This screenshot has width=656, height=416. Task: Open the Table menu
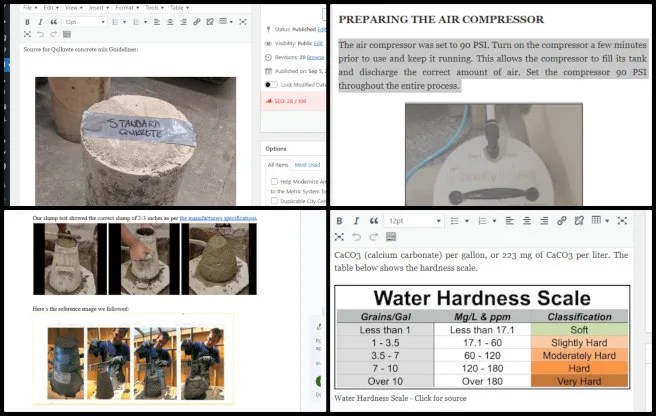pyautogui.click(x=179, y=8)
